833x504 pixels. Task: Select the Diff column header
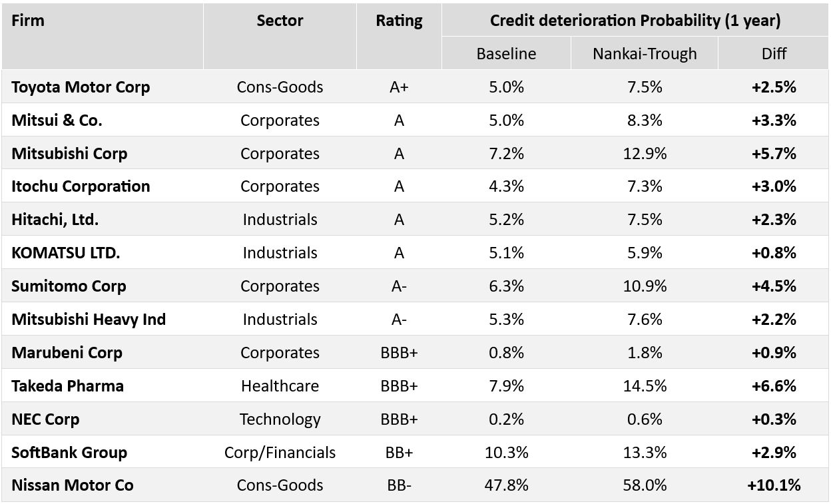[x=774, y=54]
